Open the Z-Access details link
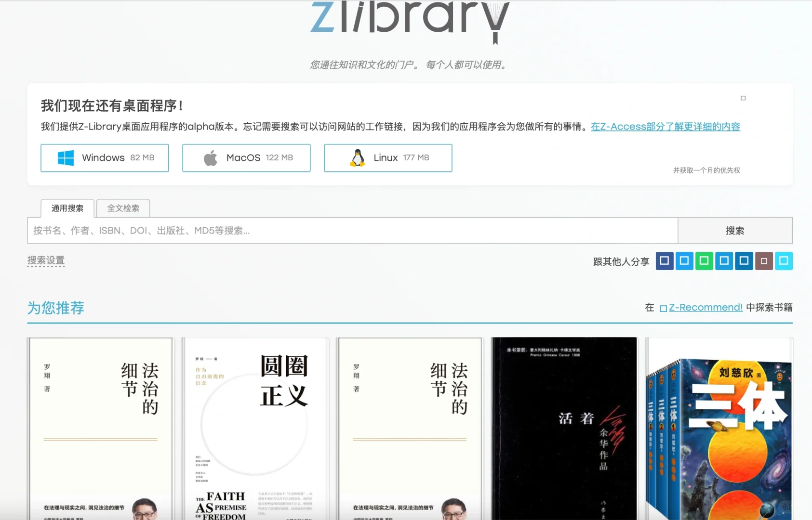Image resolution: width=812 pixels, height=520 pixels. (666, 127)
